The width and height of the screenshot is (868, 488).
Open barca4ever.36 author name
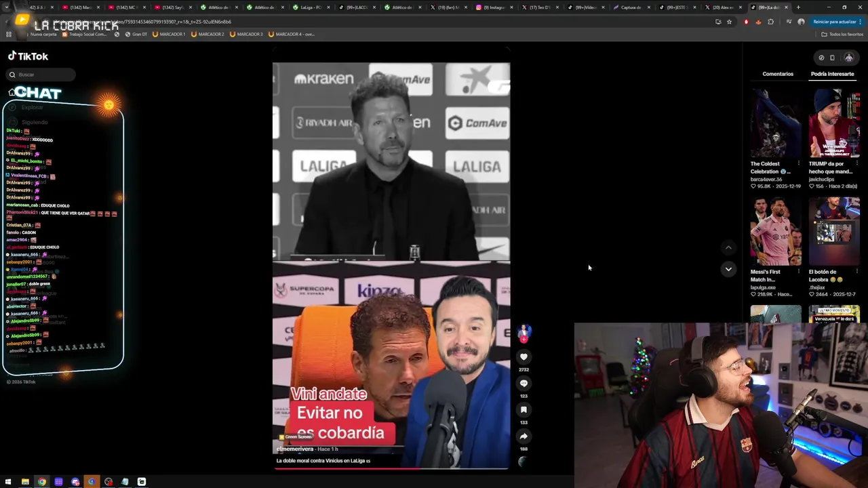pos(765,179)
